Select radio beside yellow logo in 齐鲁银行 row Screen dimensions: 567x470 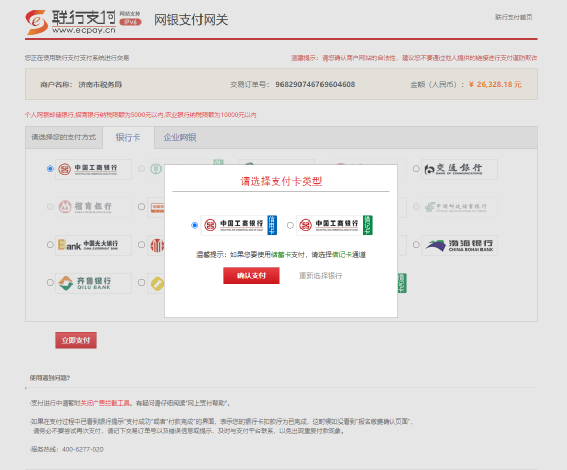(141, 282)
